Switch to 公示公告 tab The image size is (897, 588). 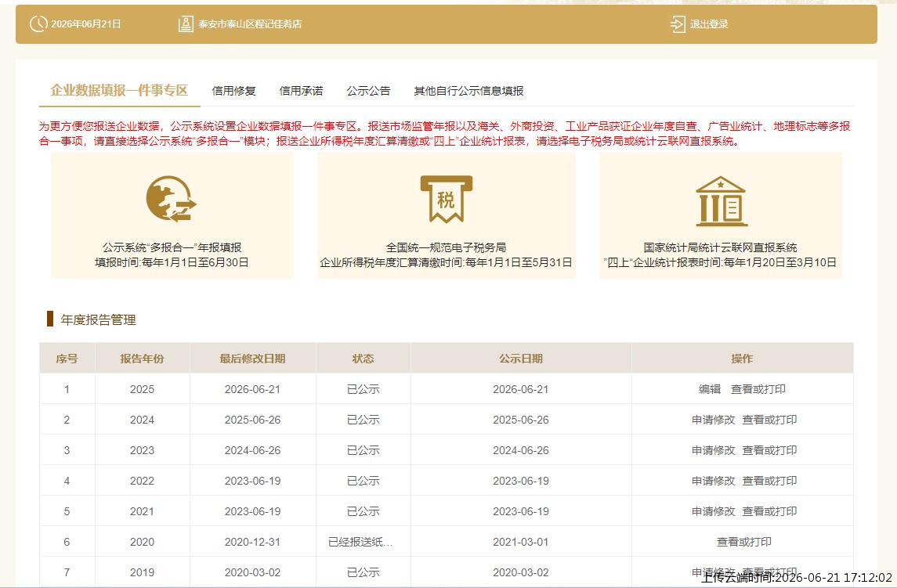pos(368,91)
